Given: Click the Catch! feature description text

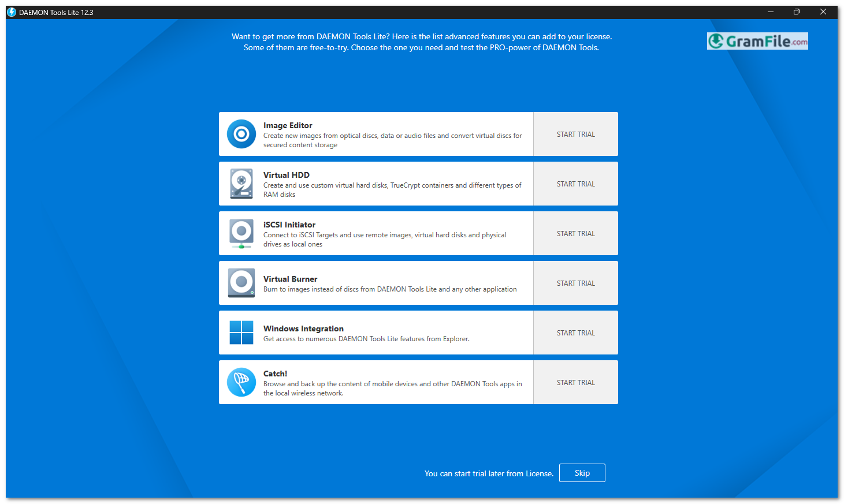Looking at the screenshot, I should click(x=392, y=389).
